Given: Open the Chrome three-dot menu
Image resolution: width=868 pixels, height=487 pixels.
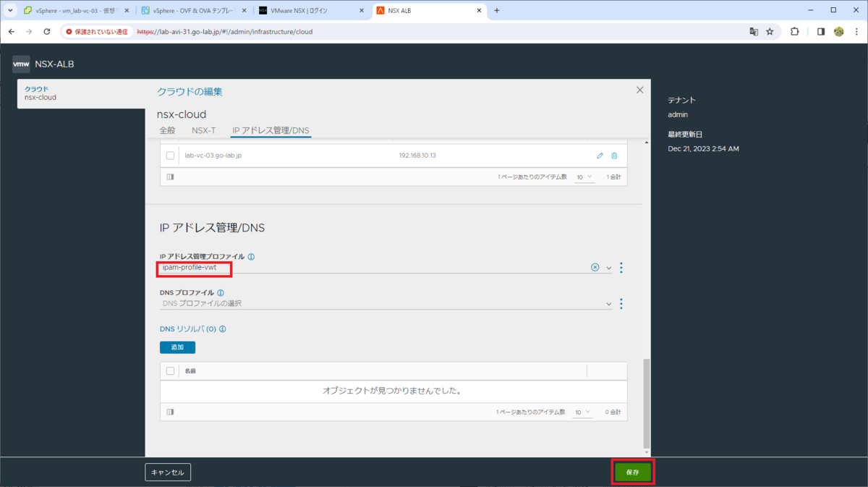Looking at the screenshot, I should [856, 32].
